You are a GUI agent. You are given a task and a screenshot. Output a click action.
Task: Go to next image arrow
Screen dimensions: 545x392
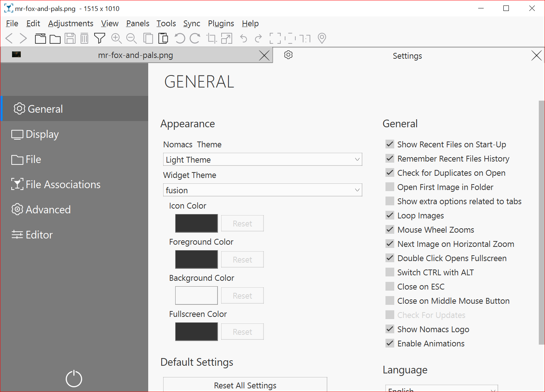pos(23,38)
